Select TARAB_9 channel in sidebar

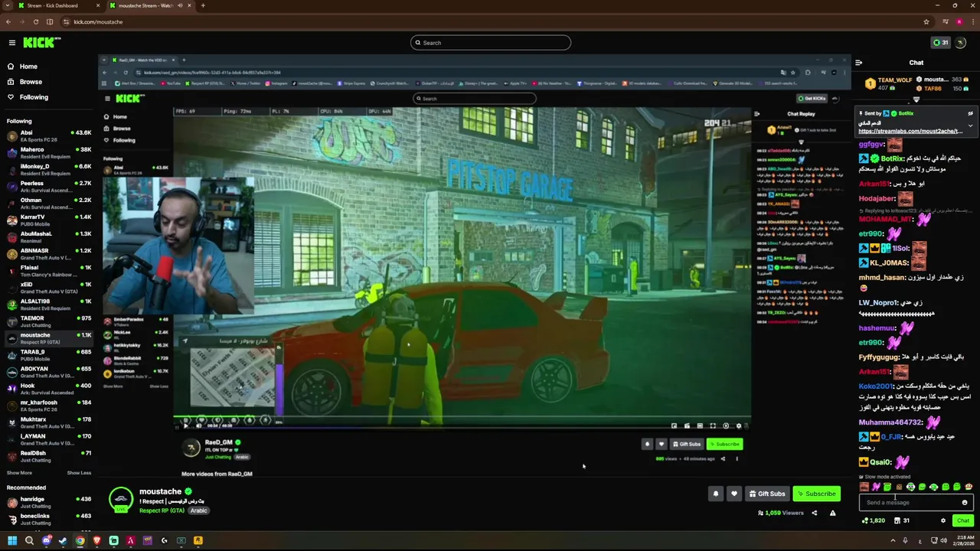[49, 355]
